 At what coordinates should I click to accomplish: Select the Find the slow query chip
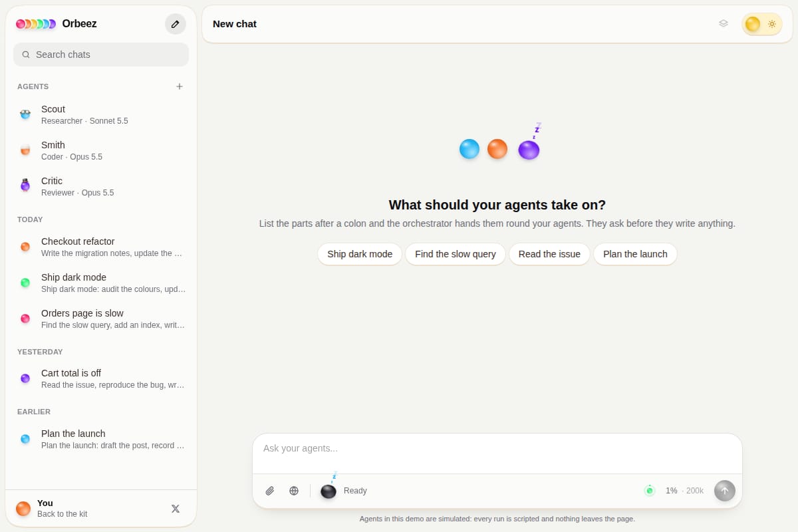coord(456,254)
